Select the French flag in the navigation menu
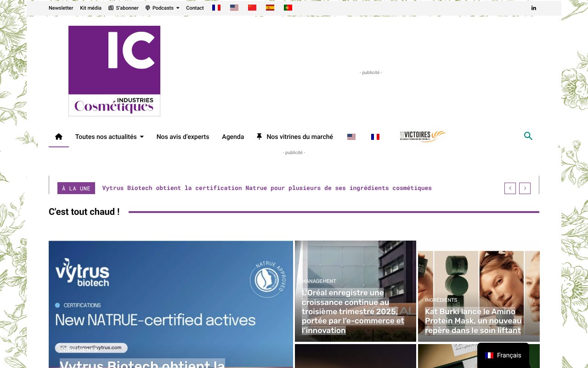This screenshot has width=588, height=368. tap(375, 136)
